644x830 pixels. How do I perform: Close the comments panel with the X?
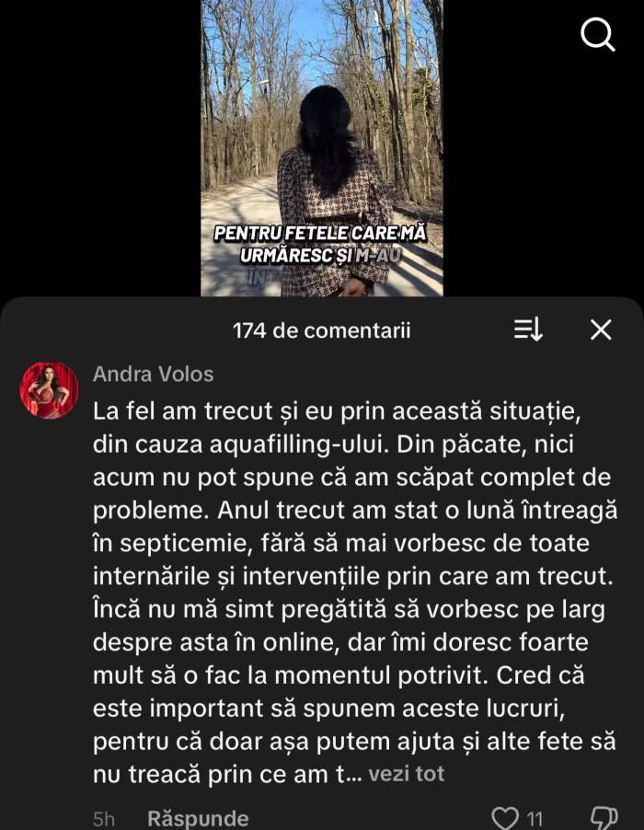[x=601, y=329]
